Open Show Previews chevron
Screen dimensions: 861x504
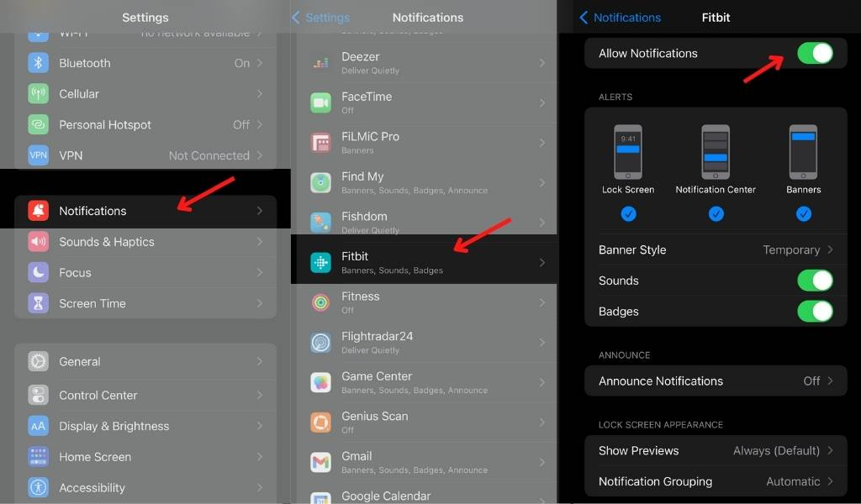[830, 450]
